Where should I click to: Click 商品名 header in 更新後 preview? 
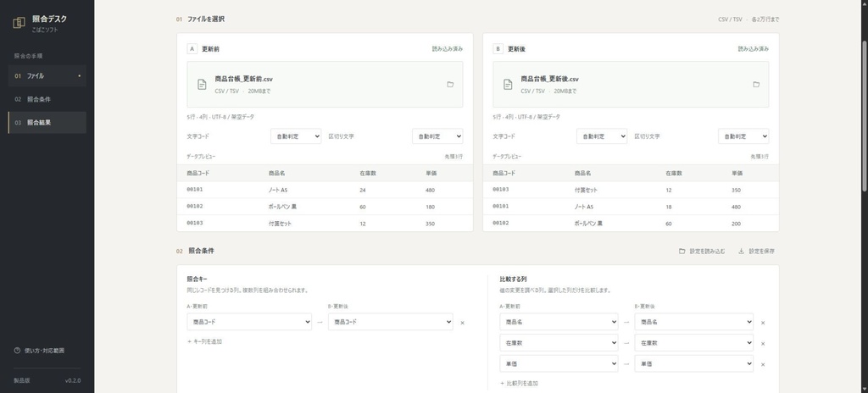(x=582, y=174)
